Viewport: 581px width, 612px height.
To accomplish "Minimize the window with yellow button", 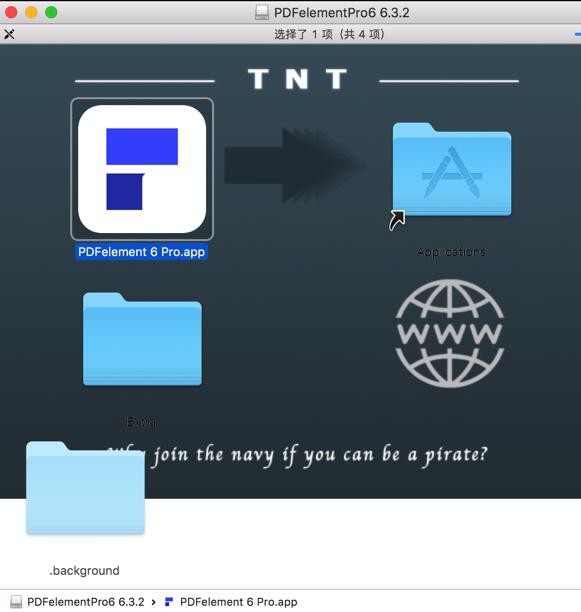I will (31, 12).
